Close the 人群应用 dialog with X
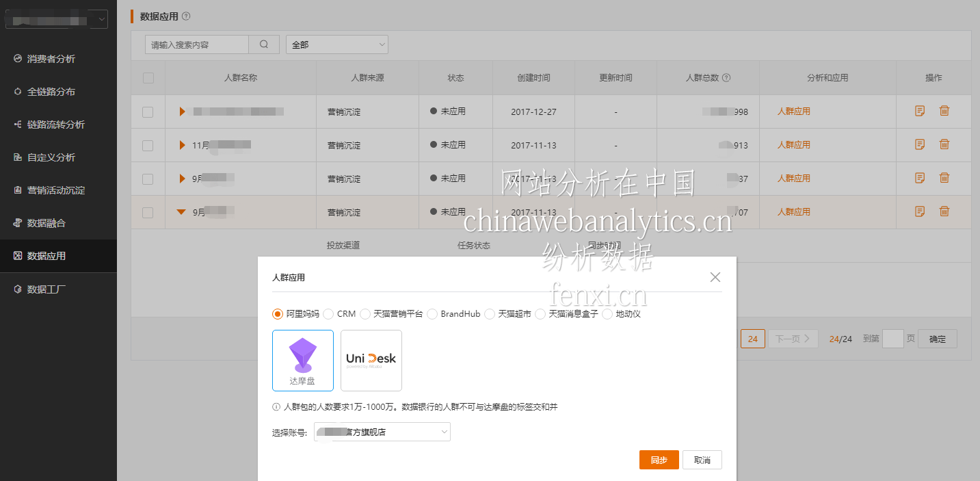This screenshot has height=481, width=980. pos(715,277)
